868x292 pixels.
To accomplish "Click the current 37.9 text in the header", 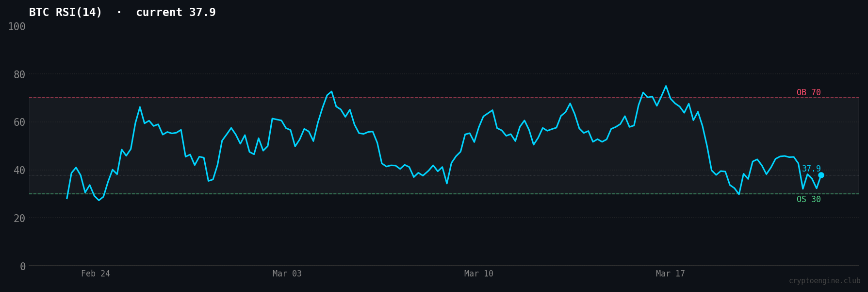I will pyautogui.click(x=176, y=13).
